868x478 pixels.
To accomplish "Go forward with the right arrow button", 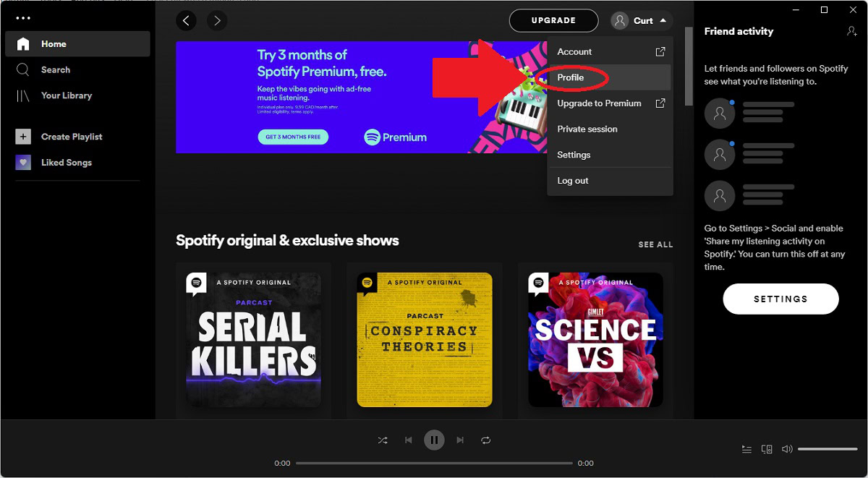I will tap(217, 21).
